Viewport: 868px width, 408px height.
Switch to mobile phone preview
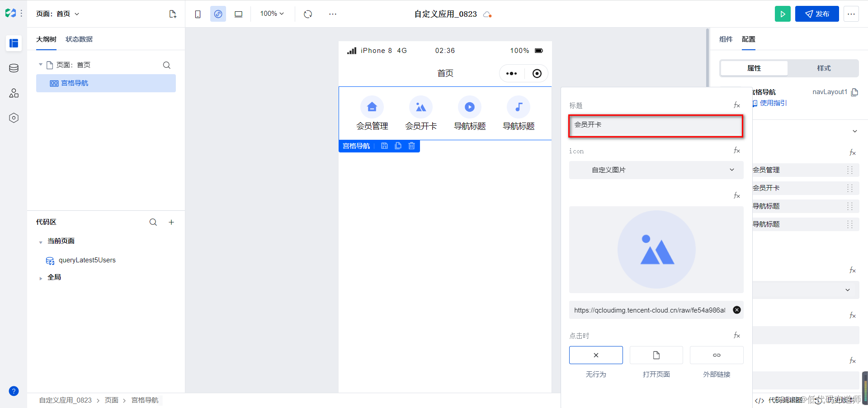click(x=198, y=14)
